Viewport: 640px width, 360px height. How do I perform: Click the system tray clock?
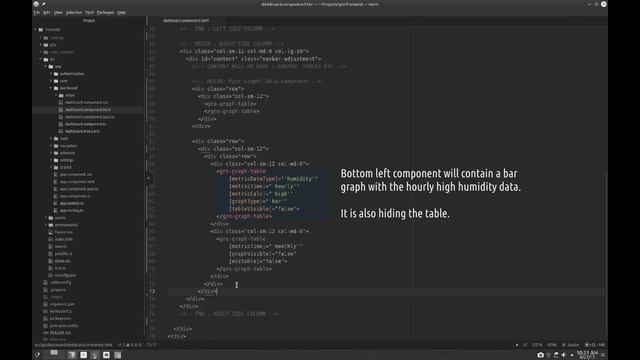click(587, 355)
